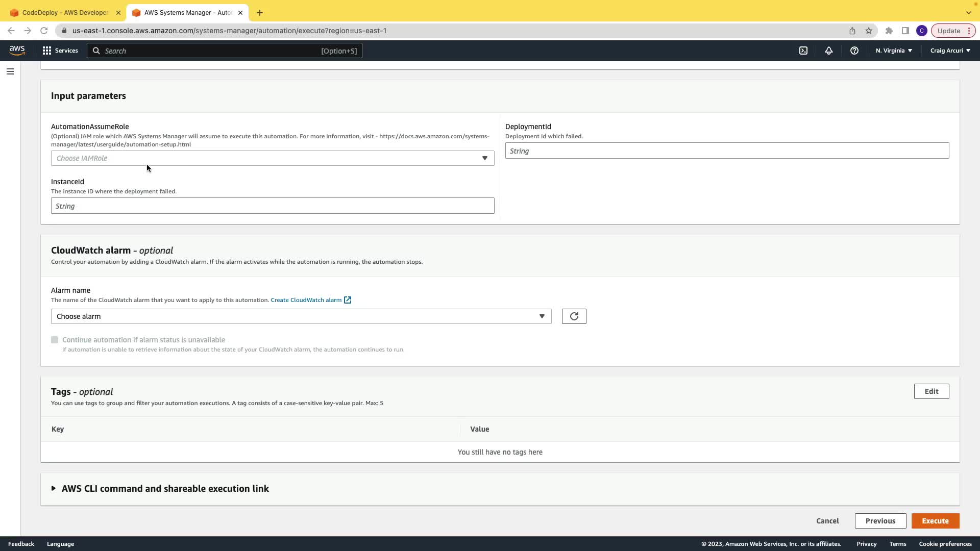The width and height of the screenshot is (980, 551).
Task: Click the Edit tags button
Action: [x=931, y=391]
